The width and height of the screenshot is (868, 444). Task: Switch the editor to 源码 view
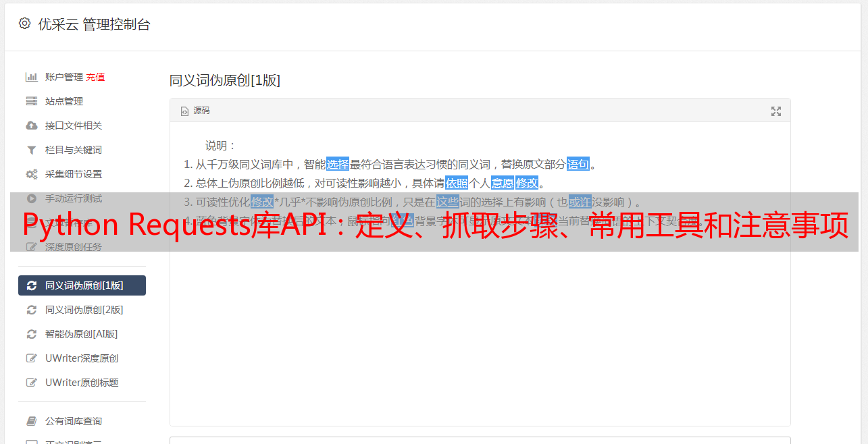(195, 111)
